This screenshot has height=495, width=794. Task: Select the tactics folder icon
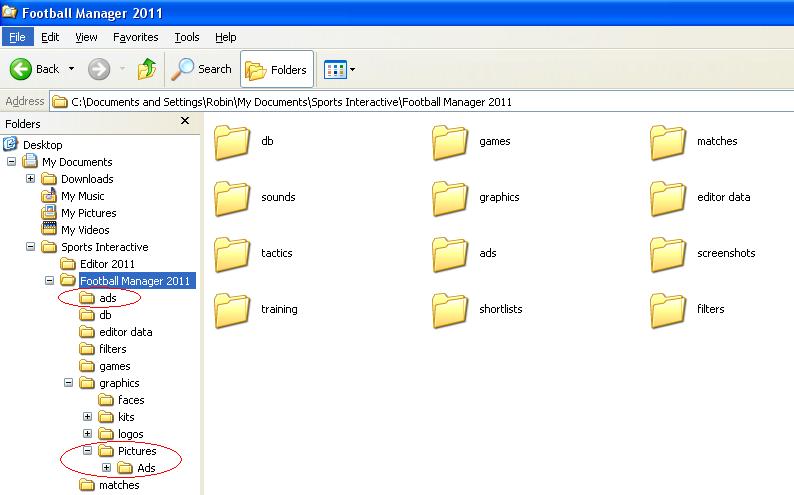[232, 255]
